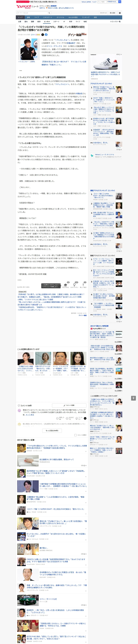The image size is (138, 644).
Task: Share the article on Facebook
Action: click(x=46, y=35)
